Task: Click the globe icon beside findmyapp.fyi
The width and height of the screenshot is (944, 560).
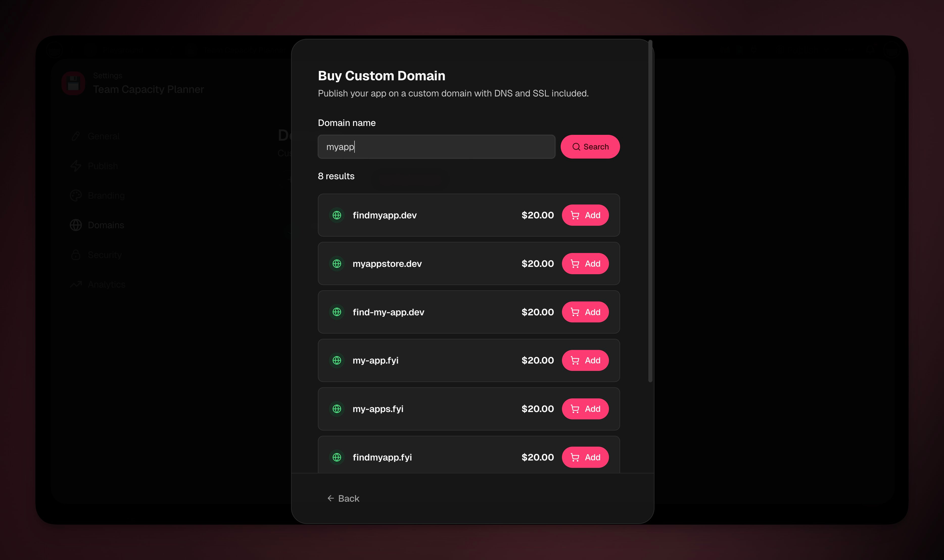Action: (x=337, y=457)
